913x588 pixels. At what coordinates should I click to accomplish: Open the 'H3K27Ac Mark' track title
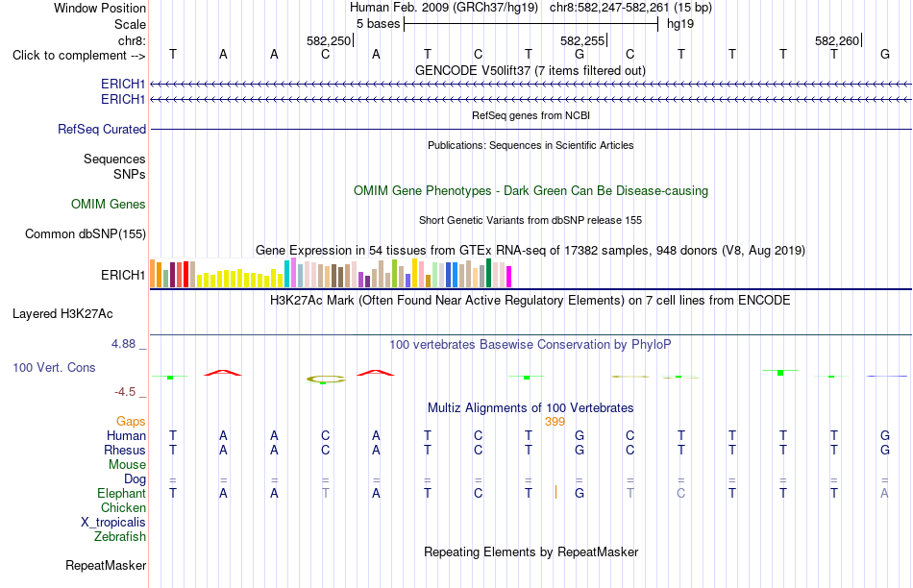point(530,301)
